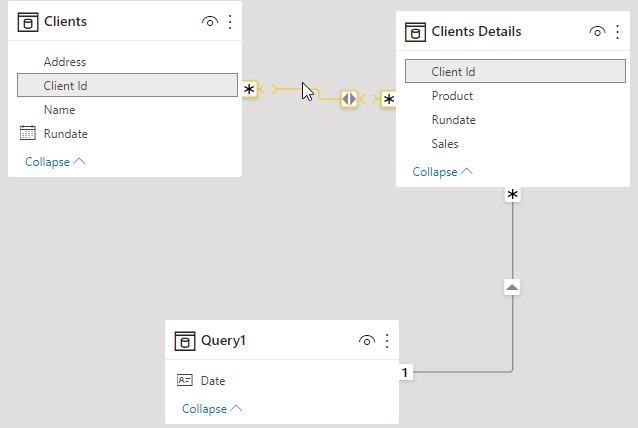Open more options menu for Clients Details
Screen dimensions: 638x428
coord(618,32)
